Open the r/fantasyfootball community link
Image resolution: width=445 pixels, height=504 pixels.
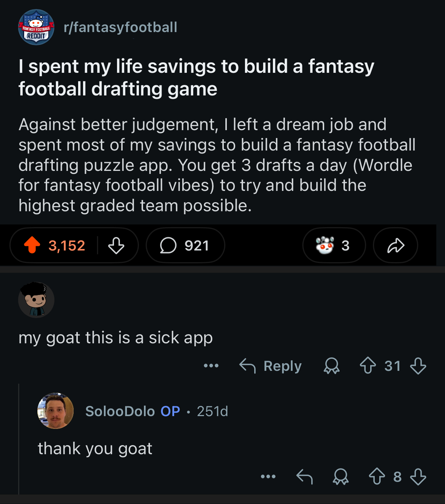120,27
